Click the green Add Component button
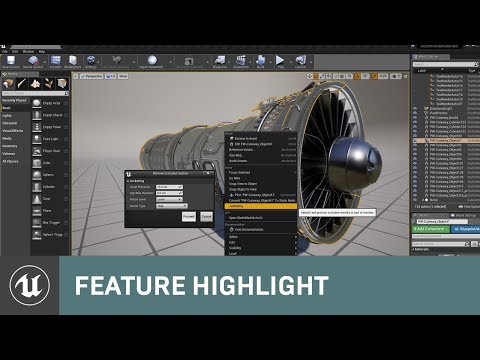 430,229
